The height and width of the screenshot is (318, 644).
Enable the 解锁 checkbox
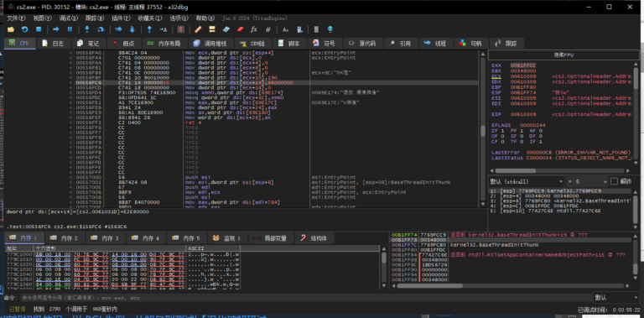pyautogui.click(x=614, y=181)
